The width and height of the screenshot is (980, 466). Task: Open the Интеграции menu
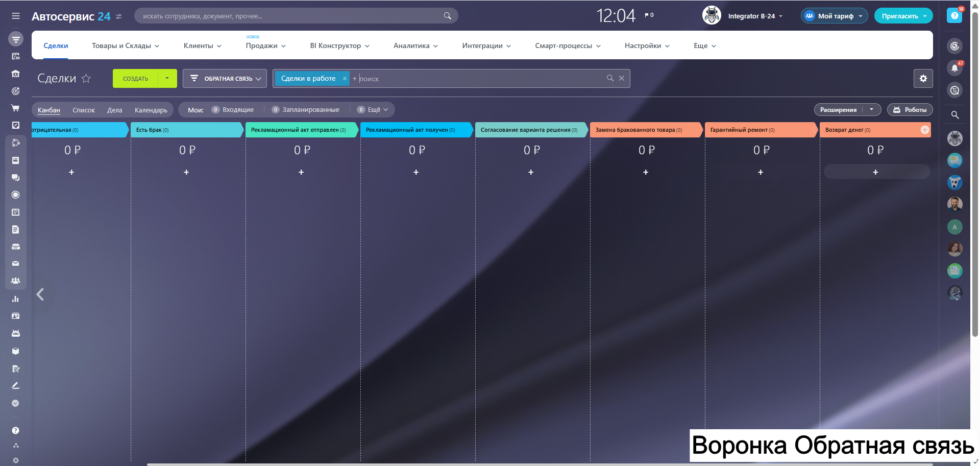pyautogui.click(x=486, y=45)
